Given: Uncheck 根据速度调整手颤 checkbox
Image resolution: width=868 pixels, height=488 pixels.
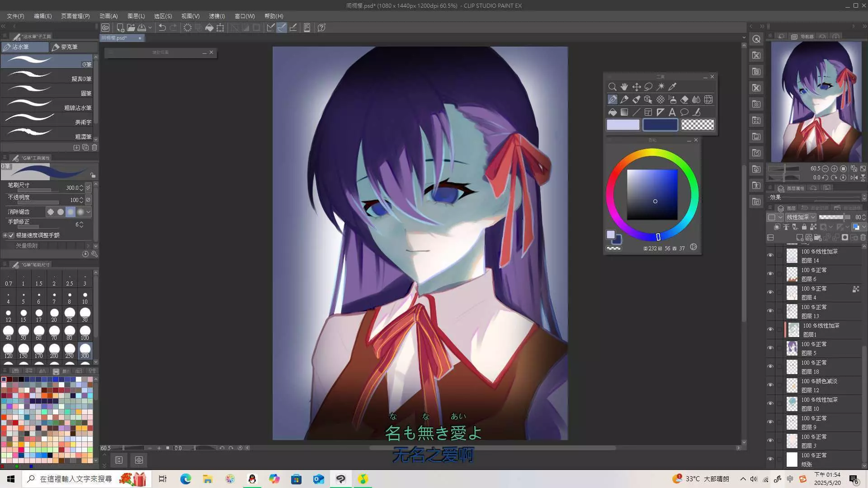Looking at the screenshot, I should (11, 235).
